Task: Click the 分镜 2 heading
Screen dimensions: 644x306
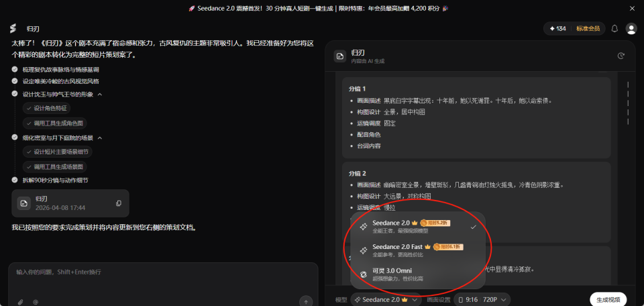Action: (357, 173)
